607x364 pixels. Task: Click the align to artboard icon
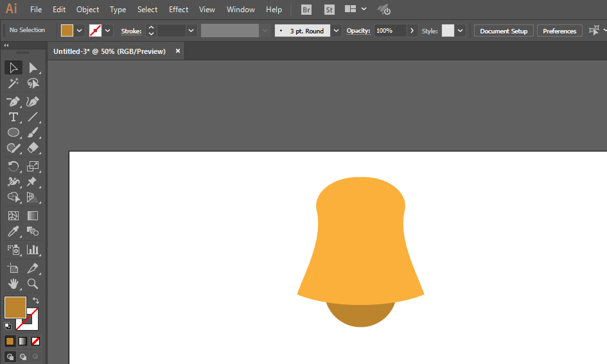click(x=594, y=30)
